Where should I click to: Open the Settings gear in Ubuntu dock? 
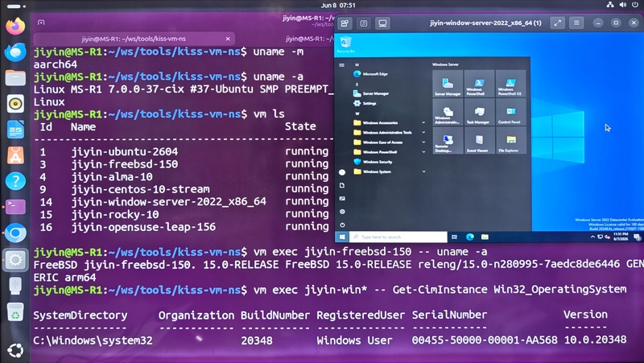point(15,259)
